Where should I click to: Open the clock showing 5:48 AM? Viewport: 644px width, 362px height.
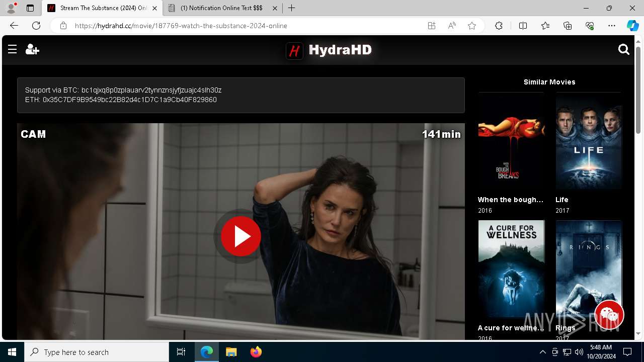(601, 352)
